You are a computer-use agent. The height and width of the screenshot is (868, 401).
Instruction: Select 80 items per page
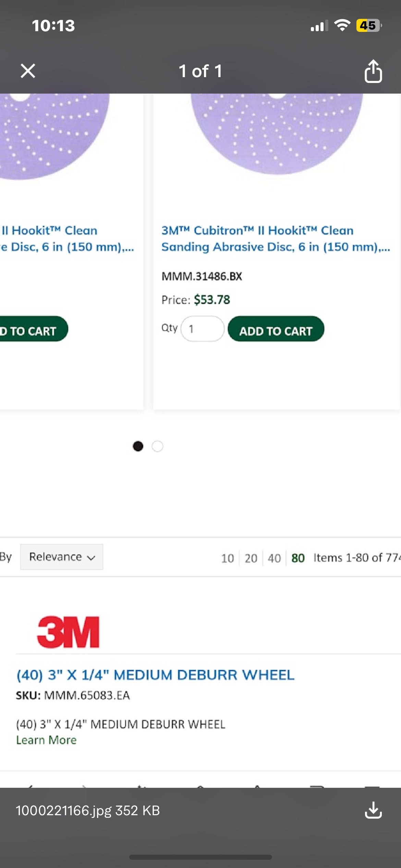coord(298,558)
